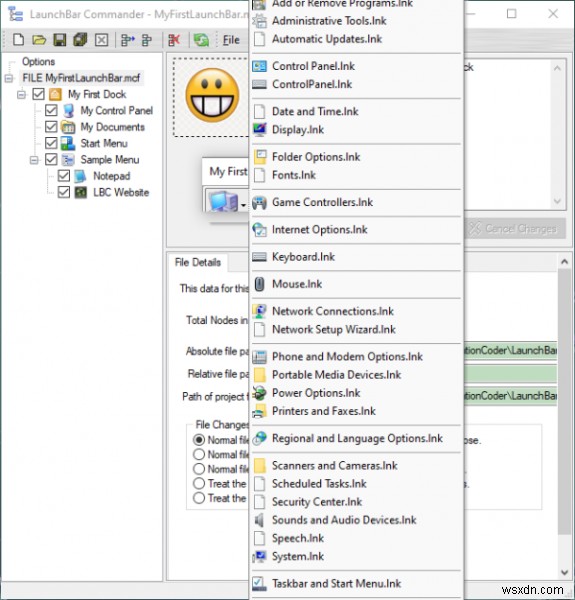575x600 pixels.
Task: Choose Speech.lnk menu entry
Action: pyautogui.click(x=357, y=538)
